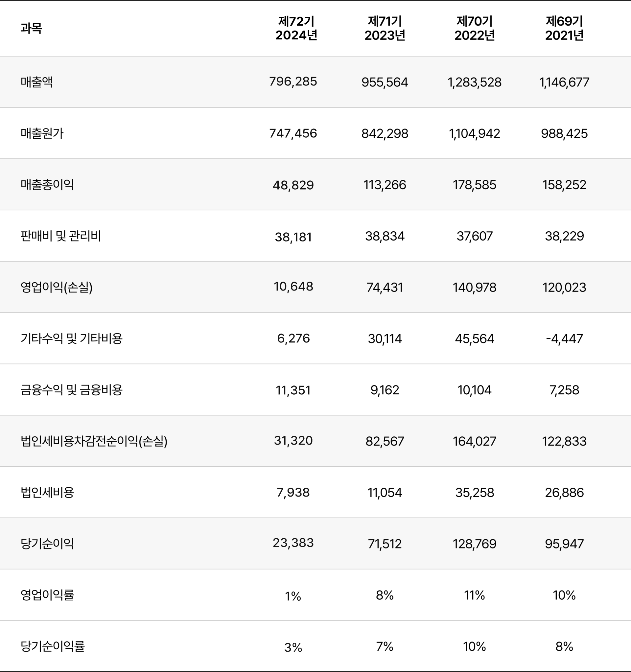Click the 제71기 2023년 column header
631x672 pixels.
point(385,28)
